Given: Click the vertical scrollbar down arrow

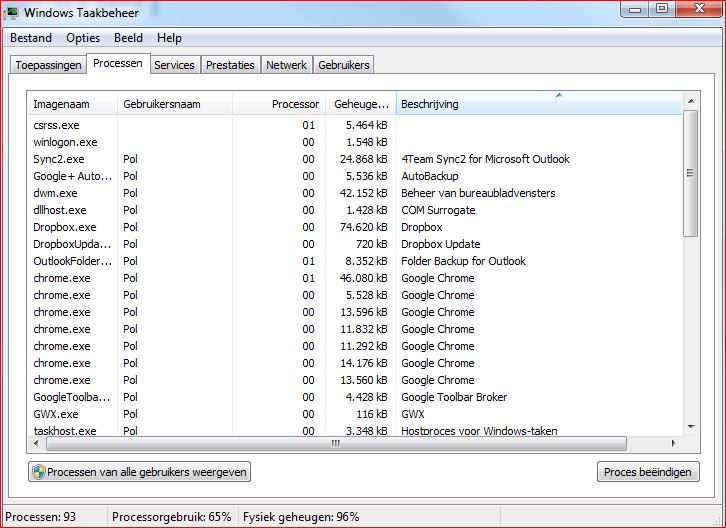Looking at the screenshot, I should tap(690, 427).
